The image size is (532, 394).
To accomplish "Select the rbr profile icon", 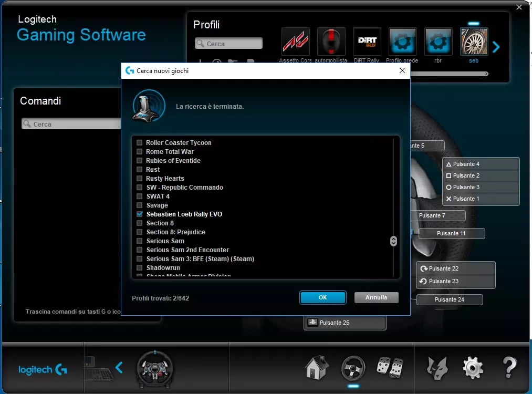I will [x=438, y=42].
